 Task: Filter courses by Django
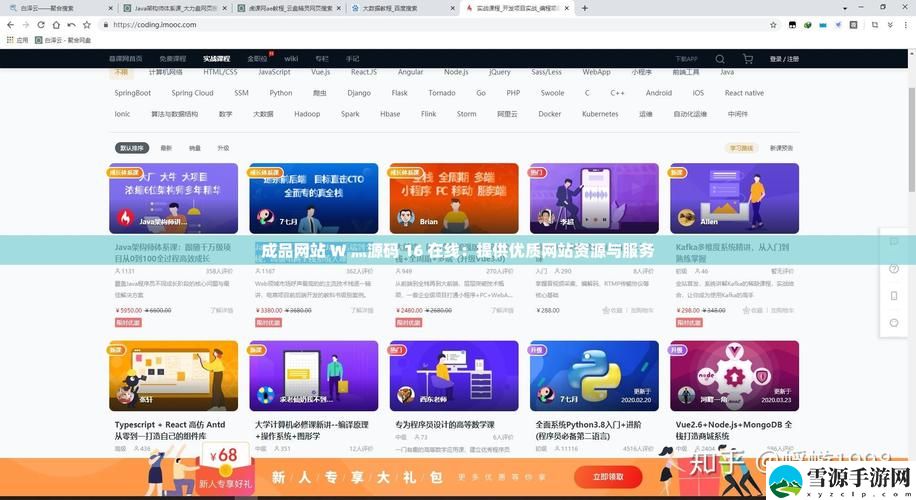(359, 93)
